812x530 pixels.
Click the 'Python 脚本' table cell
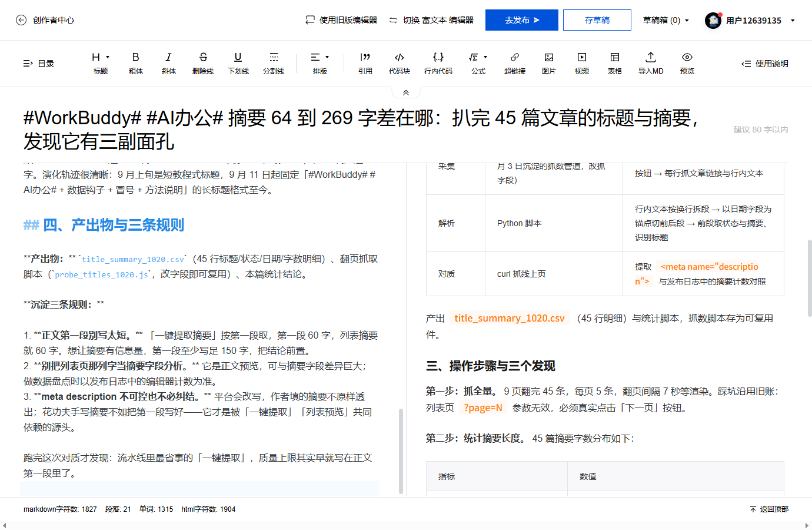tap(554, 223)
